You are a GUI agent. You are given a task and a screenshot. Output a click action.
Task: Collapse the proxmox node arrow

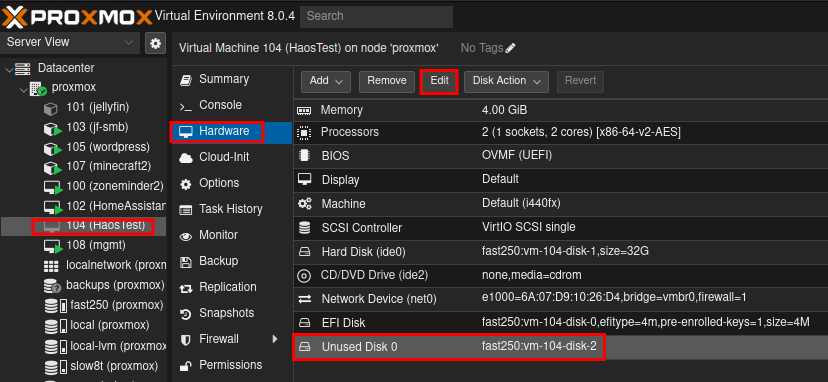pyautogui.click(x=23, y=89)
